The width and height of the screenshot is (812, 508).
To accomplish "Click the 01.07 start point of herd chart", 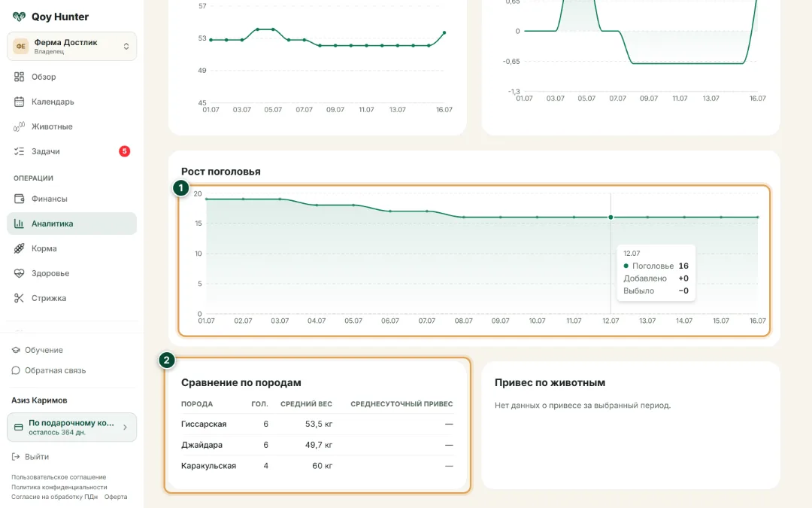I will pyautogui.click(x=207, y=199).
